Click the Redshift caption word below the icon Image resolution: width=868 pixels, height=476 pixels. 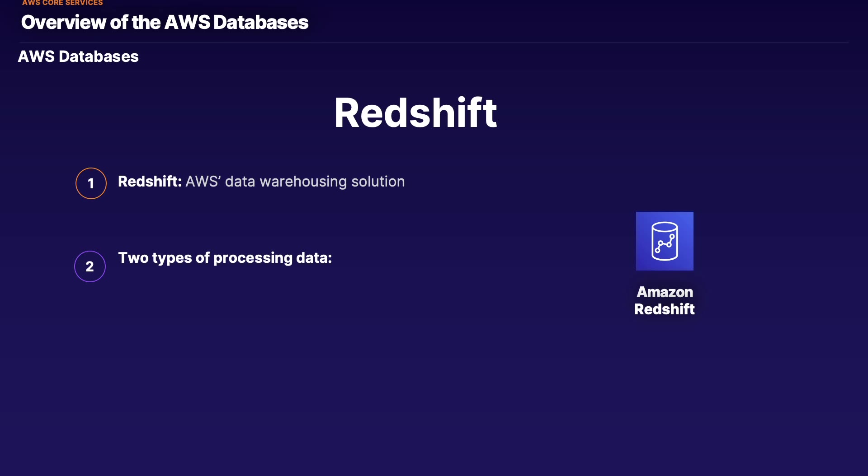[665, 309]
